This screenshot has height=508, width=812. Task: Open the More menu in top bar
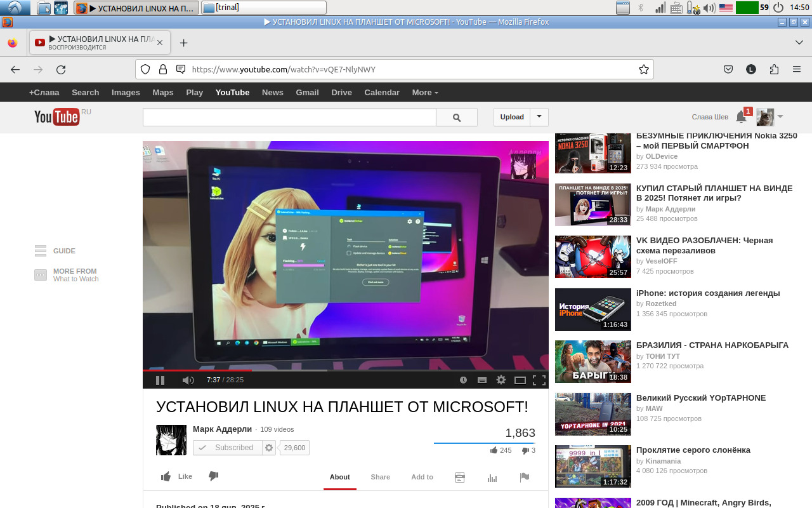(425, 93)
